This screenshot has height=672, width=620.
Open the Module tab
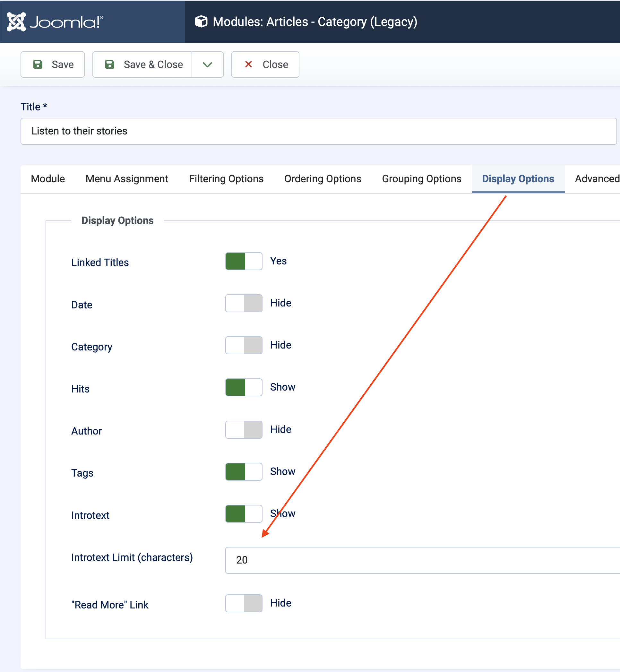tap(47, 179)
